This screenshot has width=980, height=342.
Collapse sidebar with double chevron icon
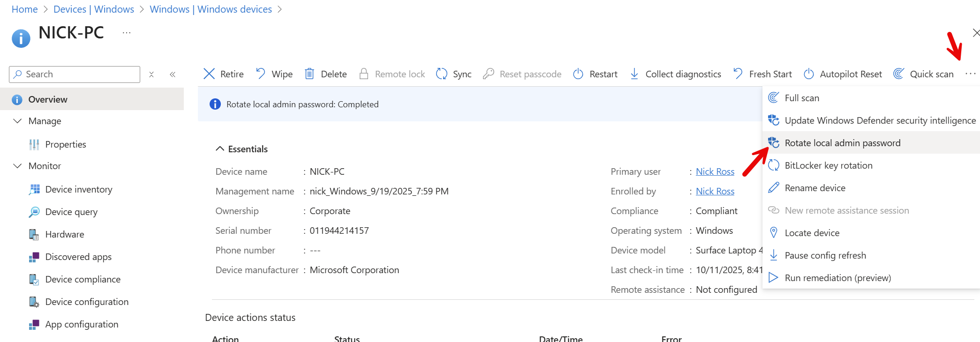173,74
